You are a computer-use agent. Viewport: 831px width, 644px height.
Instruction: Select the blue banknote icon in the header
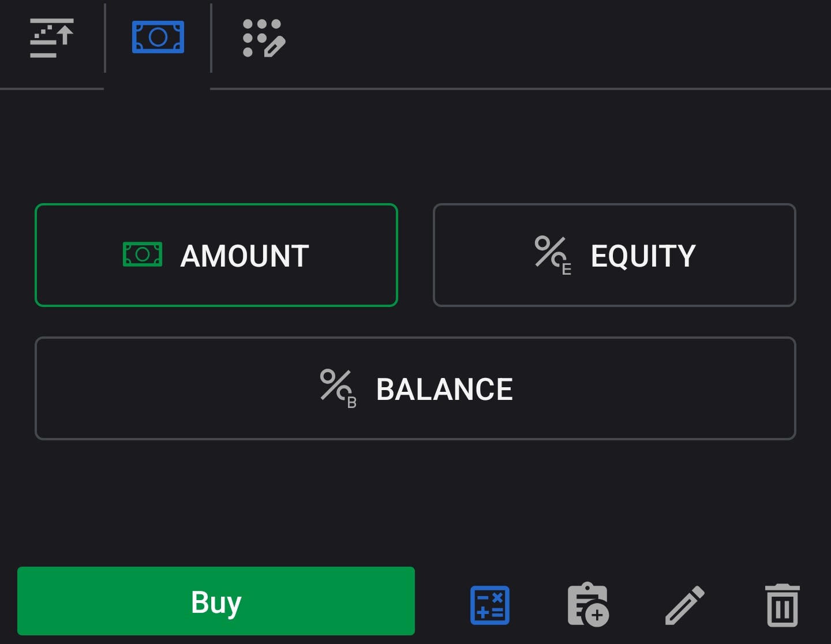point(158,37)
